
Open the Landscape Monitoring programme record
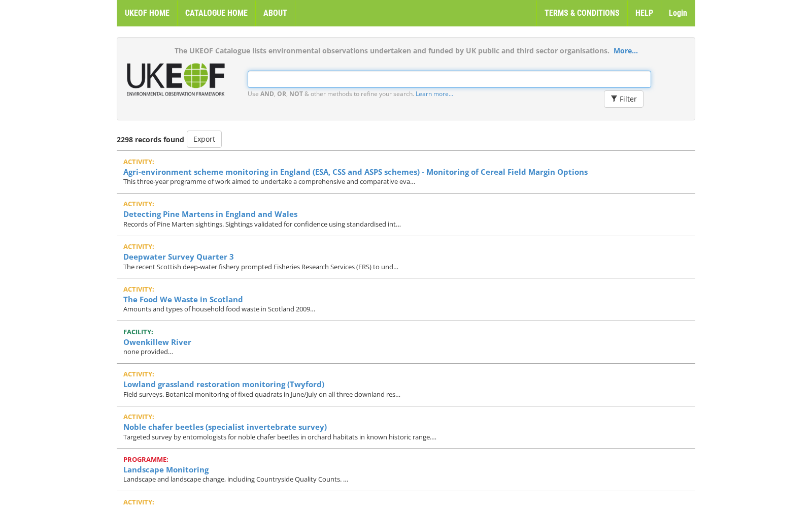[166, 469]
